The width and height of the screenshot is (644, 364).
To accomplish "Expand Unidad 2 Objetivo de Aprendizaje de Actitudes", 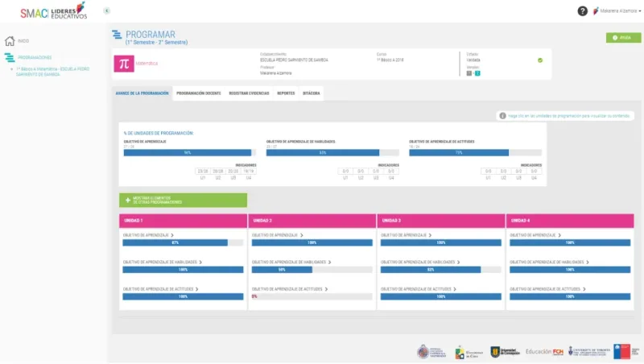I will coord(326,289).
